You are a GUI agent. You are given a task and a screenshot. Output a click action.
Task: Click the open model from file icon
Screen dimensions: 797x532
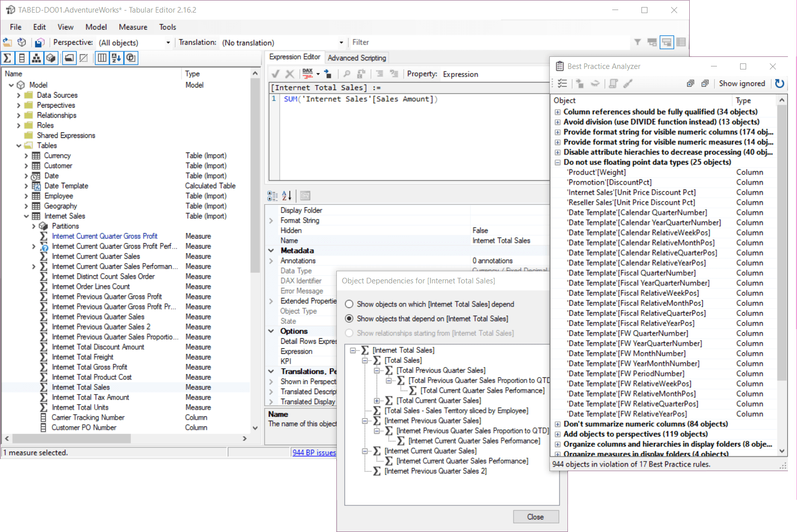(x=7, y=43)
